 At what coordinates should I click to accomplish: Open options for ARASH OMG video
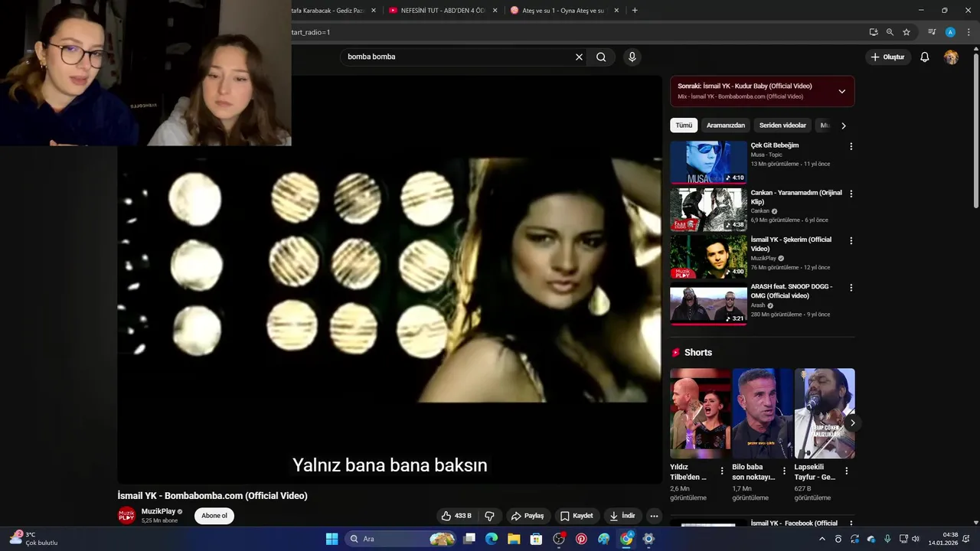851,288
